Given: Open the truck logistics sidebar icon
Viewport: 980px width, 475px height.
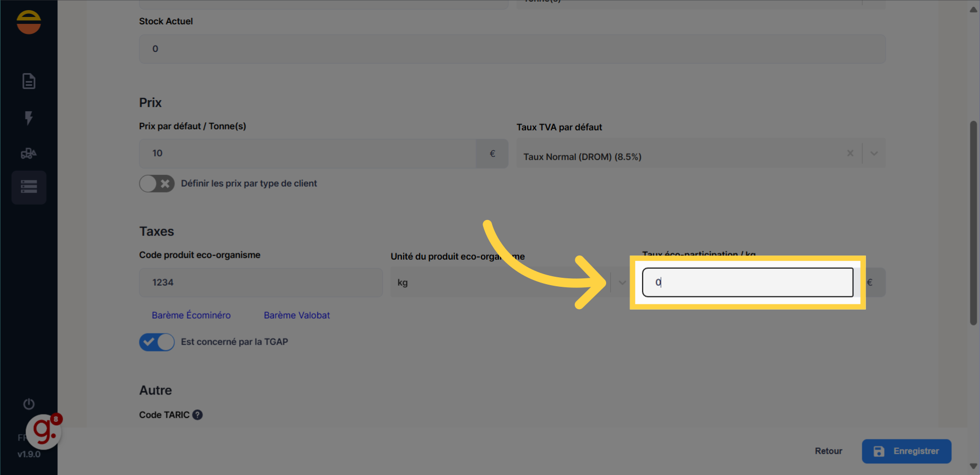Looking at the screenshot, I should click(29, 153).
